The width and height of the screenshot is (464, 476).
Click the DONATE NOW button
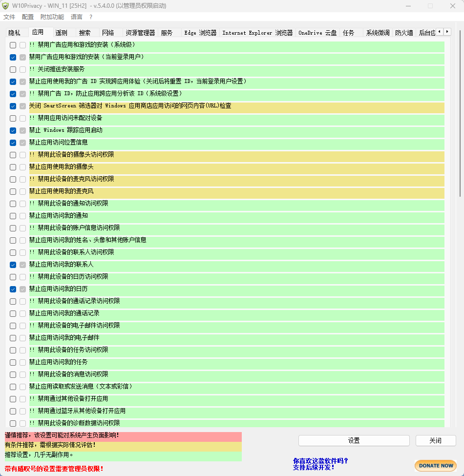pyautogui.click(x=436, y=466)
